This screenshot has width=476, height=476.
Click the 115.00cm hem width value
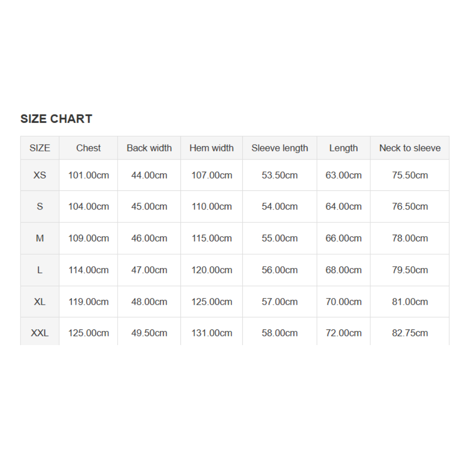click(x=212, y=238)
